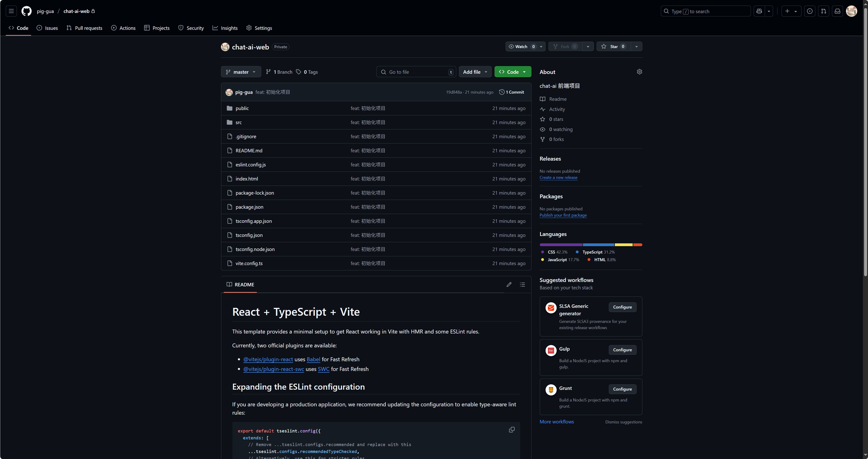Click the Gulp workflow logo
The image size is (868, 459).
coord(551,350)
